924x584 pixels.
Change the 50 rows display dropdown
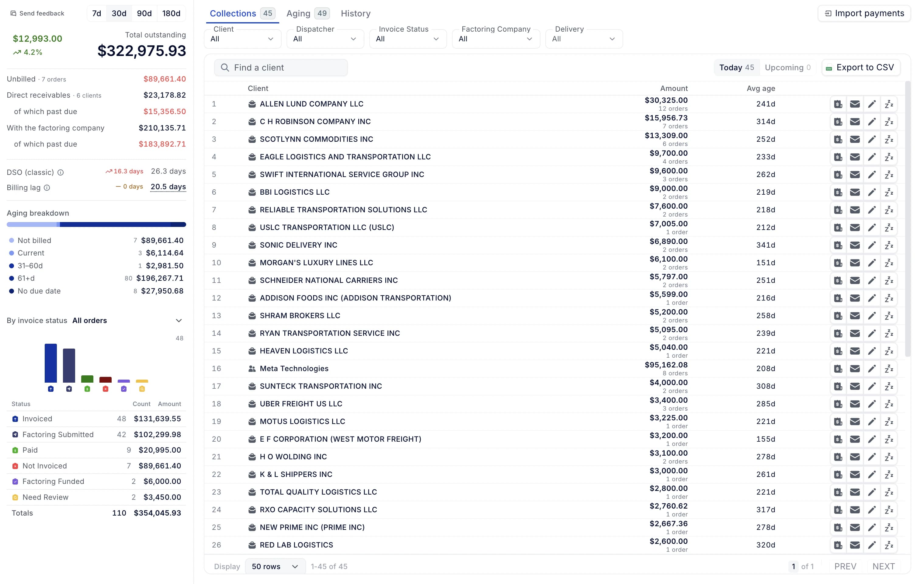(x=275, y=566)
